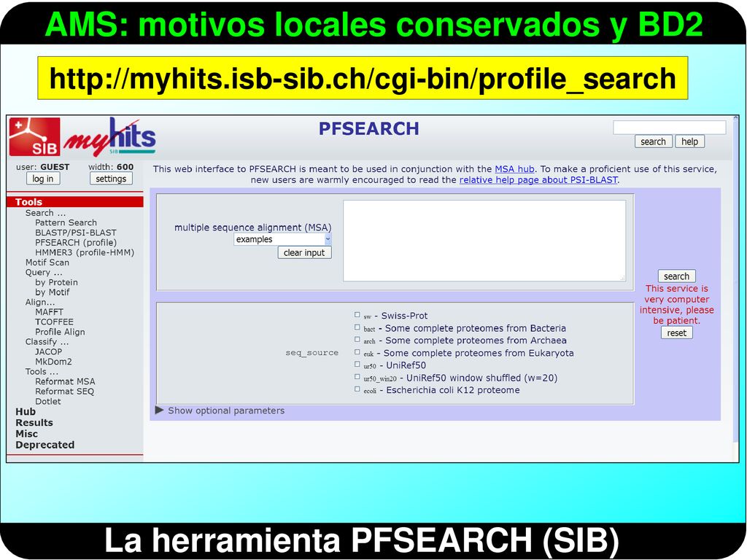The height and width of the screenshot is (560, 747).
Task: Open Pattern Search tool
Action: (66, 222)
